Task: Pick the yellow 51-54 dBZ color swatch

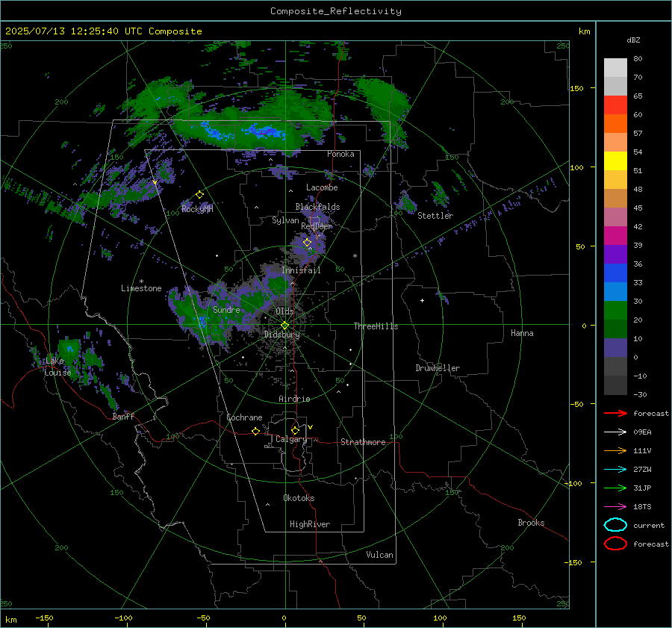Action: (615, 161)
